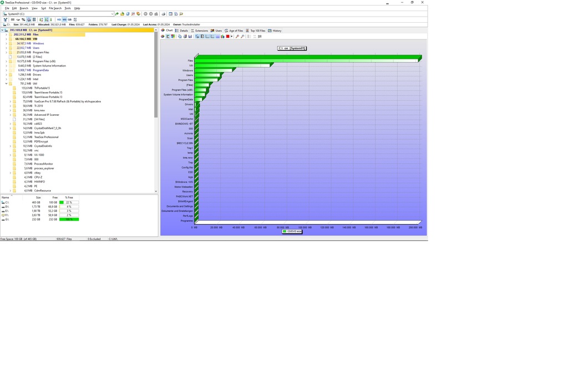Open the File menu
This screenshot has width=568, height=392.
(7, 8)
